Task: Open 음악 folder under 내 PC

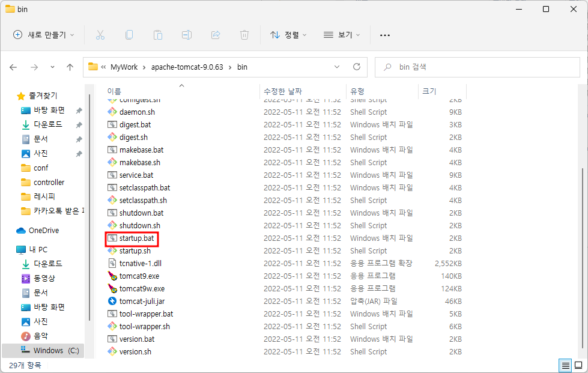Action: pos(34,336)
